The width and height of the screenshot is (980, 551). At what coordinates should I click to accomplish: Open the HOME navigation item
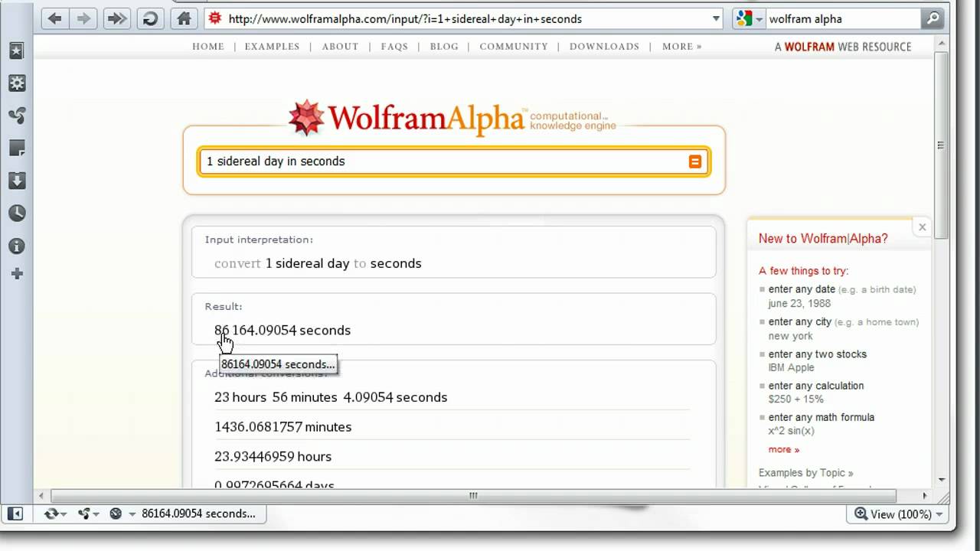(208, 47)
